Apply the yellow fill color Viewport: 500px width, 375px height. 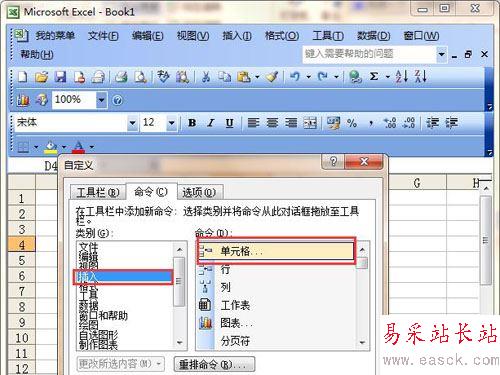(51, 147)
